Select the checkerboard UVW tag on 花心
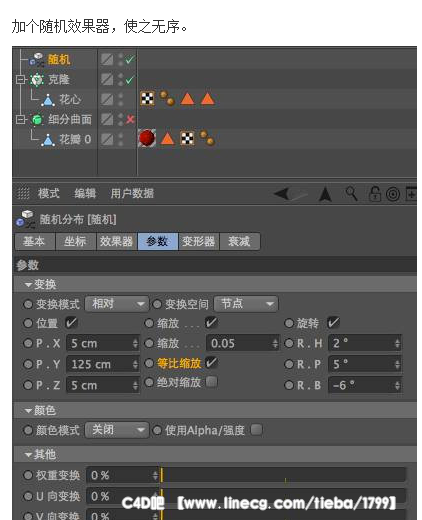Viewport: 422px width, 520px height. 147,98
